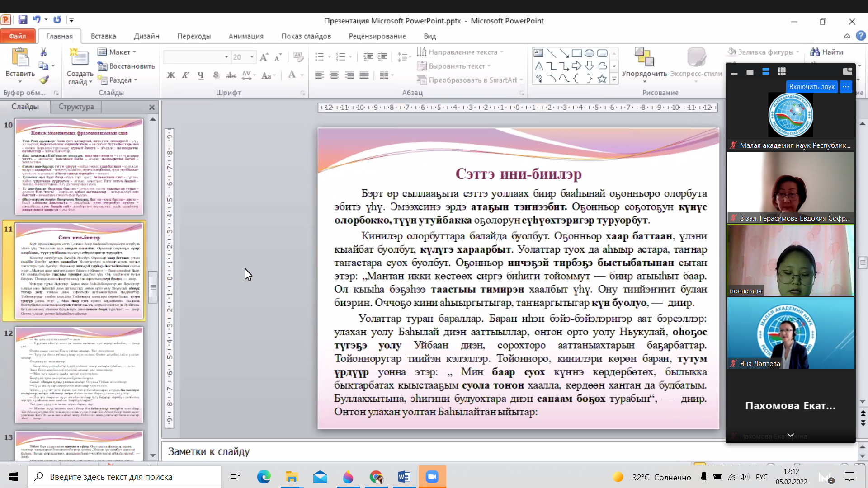Select the Format Painter brush icon

pos(43,80)
